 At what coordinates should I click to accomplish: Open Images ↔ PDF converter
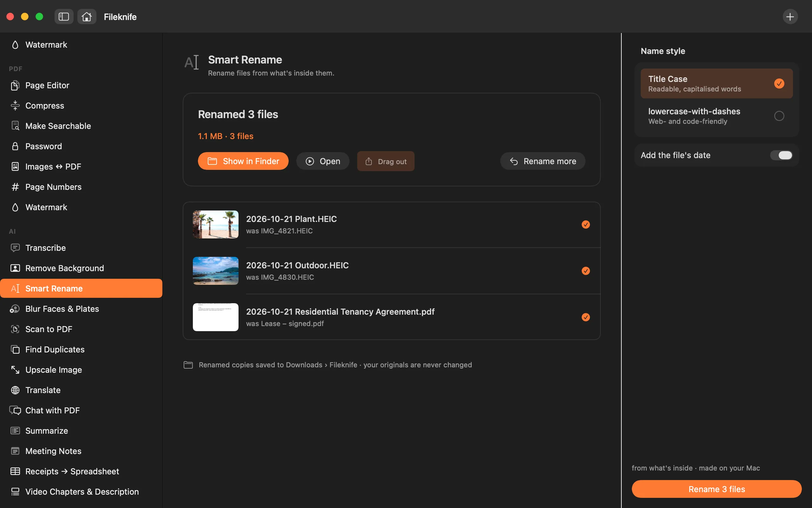tap(81, 167)
